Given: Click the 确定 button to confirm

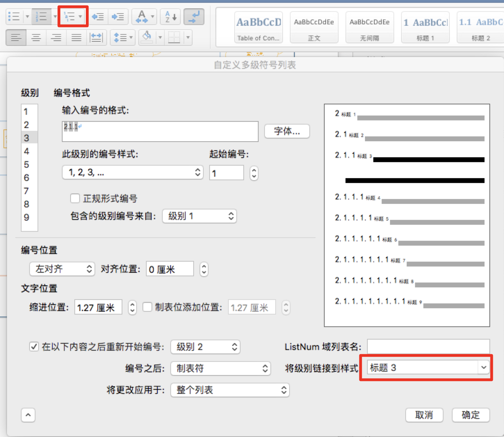Looking at the screenshot, I should click(x=470, y=415).
